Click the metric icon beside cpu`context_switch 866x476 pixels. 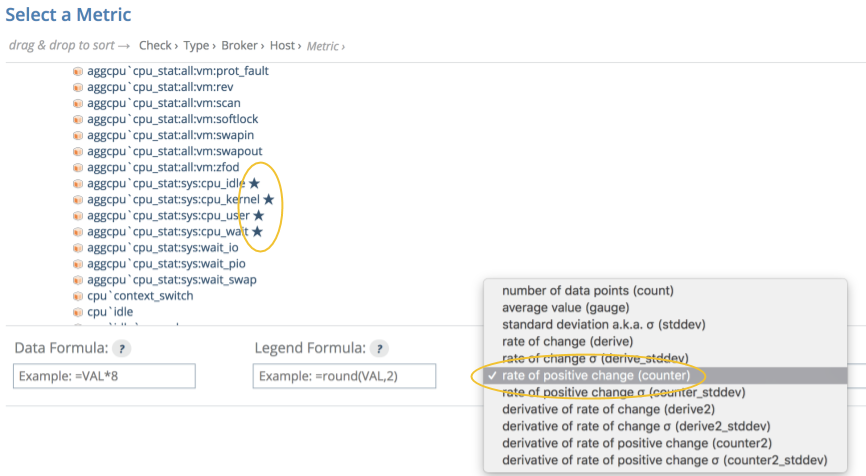click(78, 296)
